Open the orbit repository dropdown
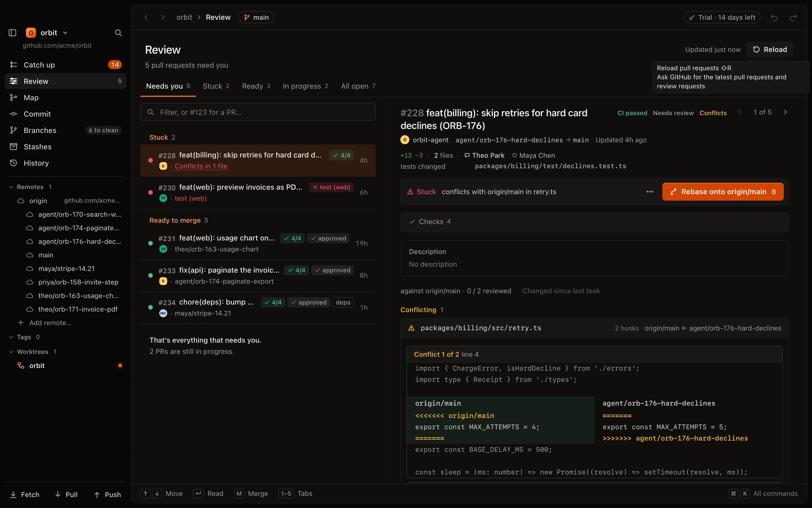 click(x=47, y=32)
